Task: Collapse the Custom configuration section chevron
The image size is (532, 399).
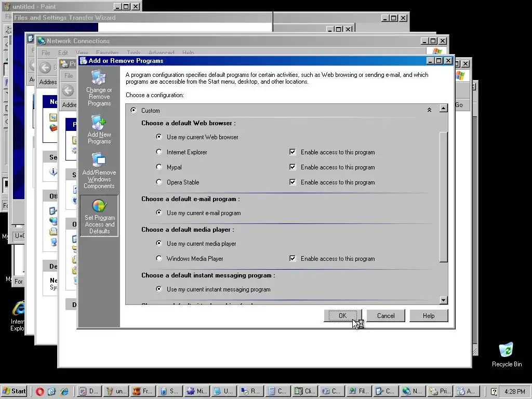Action: point(429,110)
